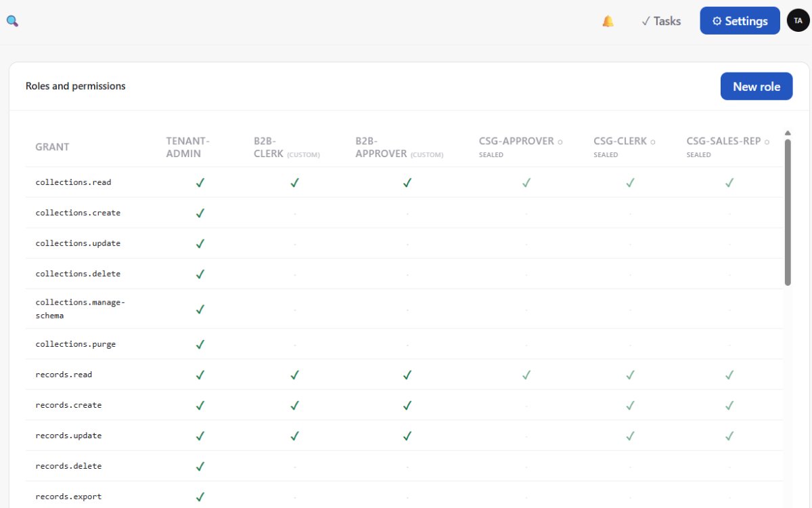Uncheck records.delete for TENANT-ADMIN
The width and height of the screenshot is (812, 508).
tap(200, 466)
